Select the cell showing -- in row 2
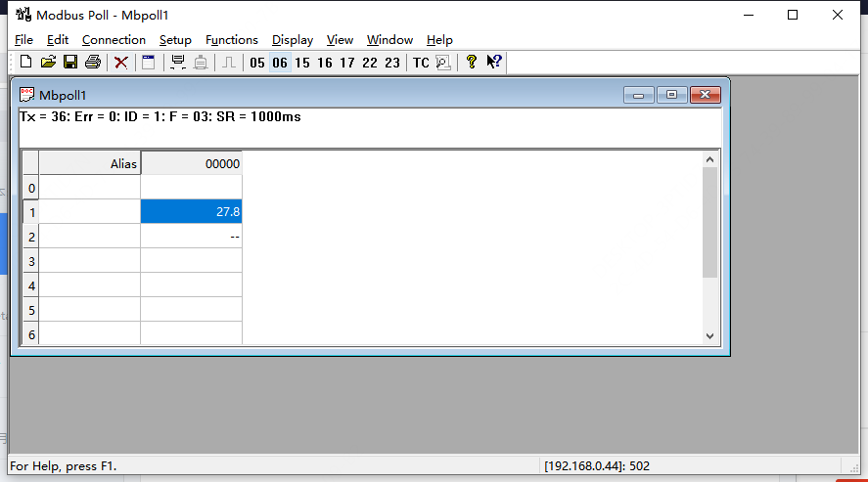 tap(192, 237)
